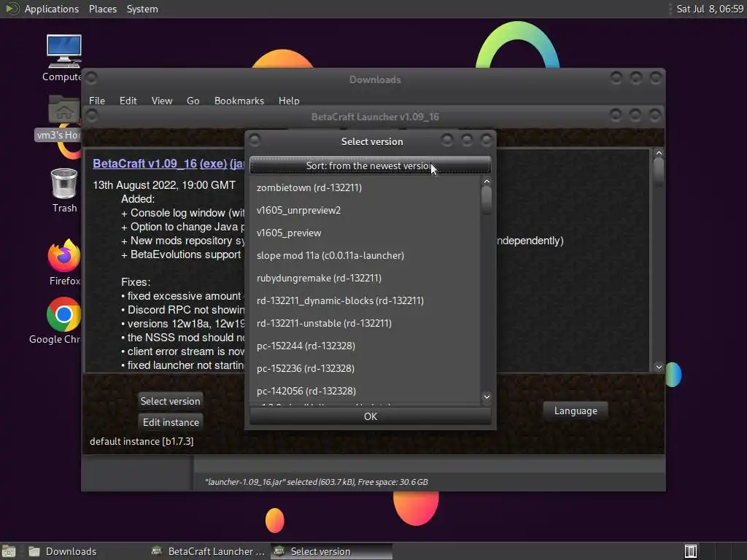The image size is (747, 560).
Task: Launch Firefox from the desktop
Action: tap(64, 262)
